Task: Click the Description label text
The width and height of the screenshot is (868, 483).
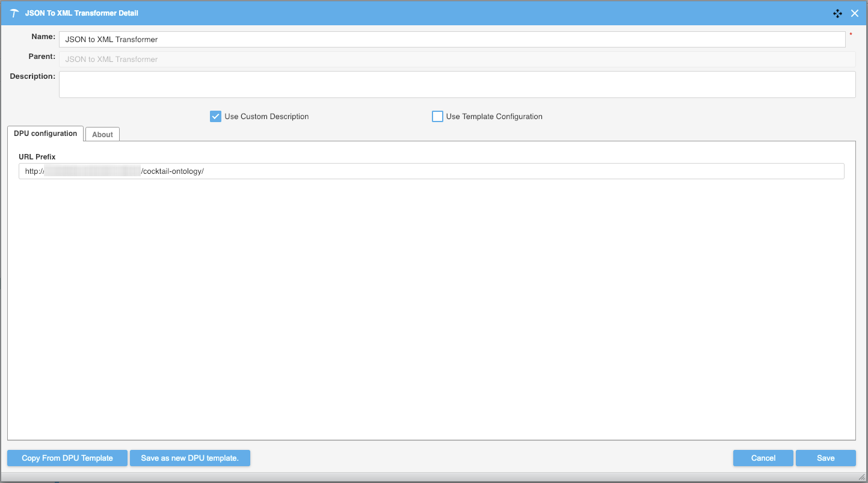Action: coord(32,76)
